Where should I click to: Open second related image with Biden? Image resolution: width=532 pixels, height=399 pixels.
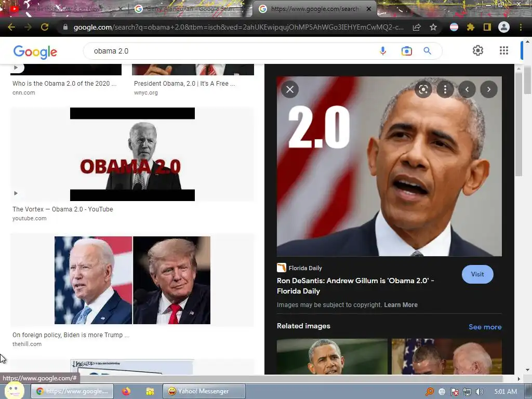click(x=447, y=356)
